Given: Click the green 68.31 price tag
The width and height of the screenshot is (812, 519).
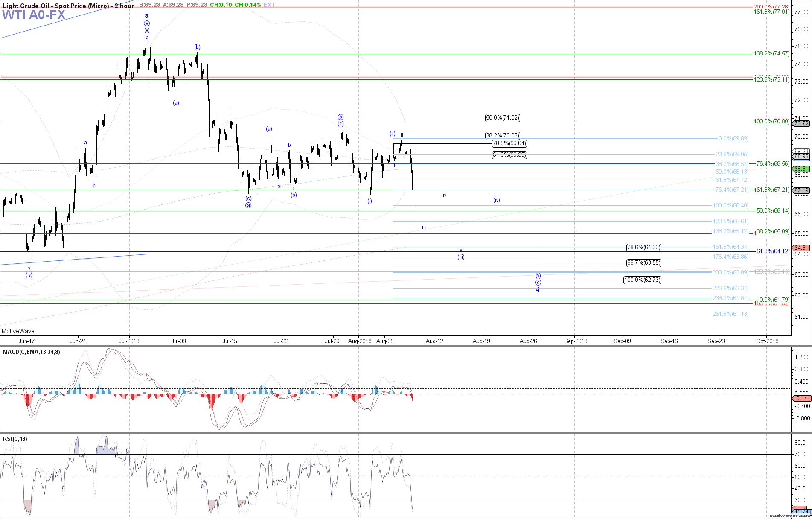Looking at the screenshot, I should tap(801, 169).
